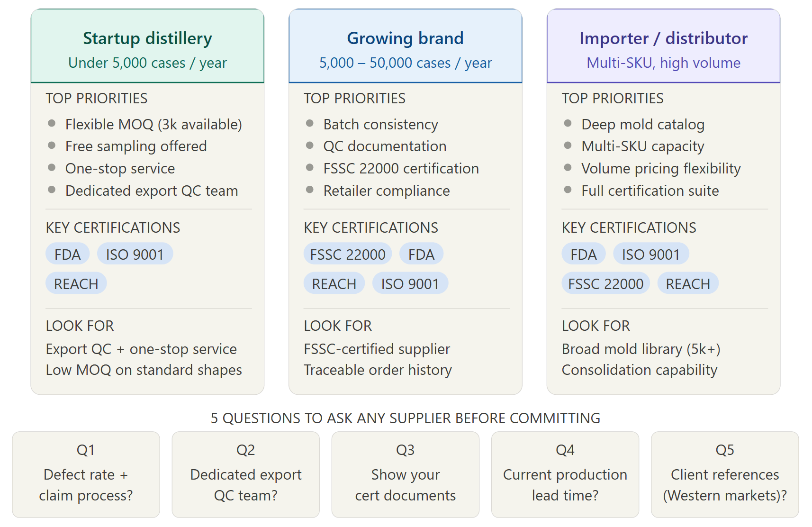The width and height of the screenshot is (812, 527).
Task: Click 'Broad mold library (5k+)' text
Action: pyautogui.click(x=641, y=349)
